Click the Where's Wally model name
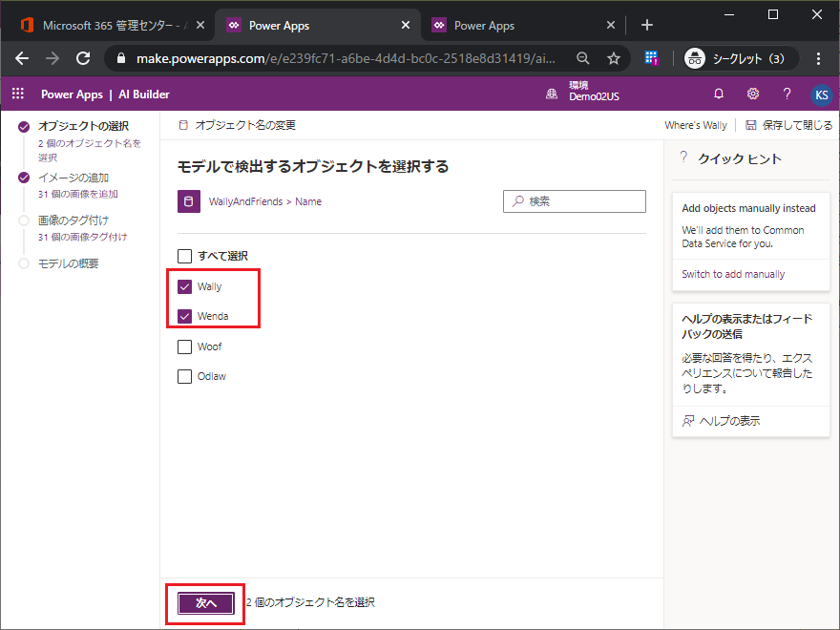 click(x=695, y=125)
